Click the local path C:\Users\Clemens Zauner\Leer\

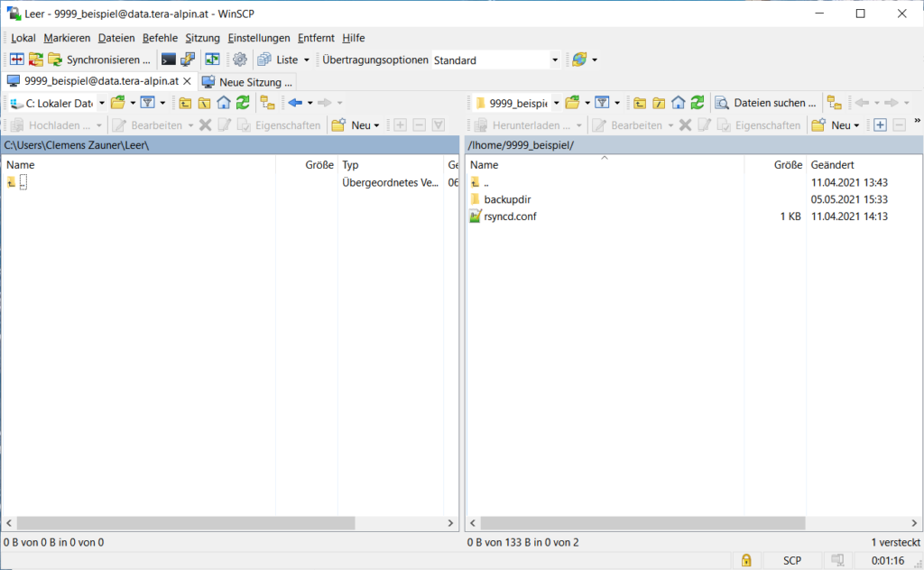[x=76, y=145]
